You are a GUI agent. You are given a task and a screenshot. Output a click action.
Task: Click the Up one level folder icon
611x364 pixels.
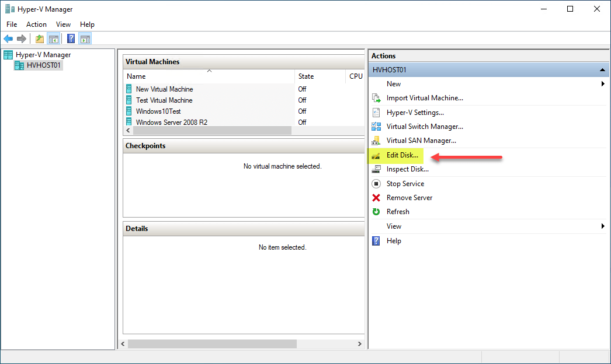[x=39, y=39]
